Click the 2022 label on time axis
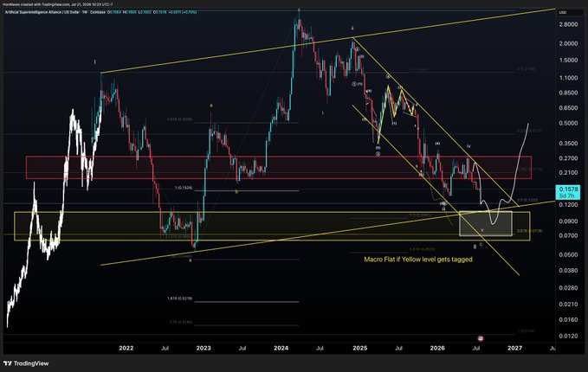The height and width of the screenshot is (372, 588). [x=126, y=348]
